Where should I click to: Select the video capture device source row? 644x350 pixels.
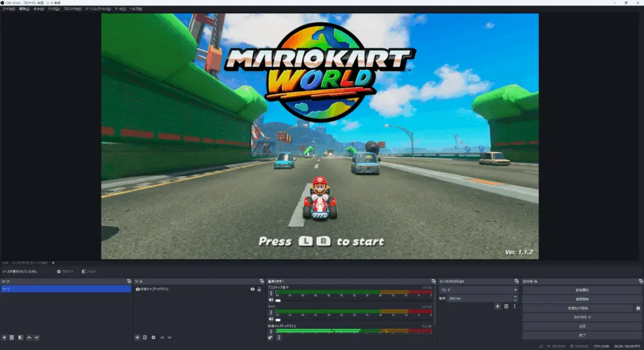pos(198,289)
